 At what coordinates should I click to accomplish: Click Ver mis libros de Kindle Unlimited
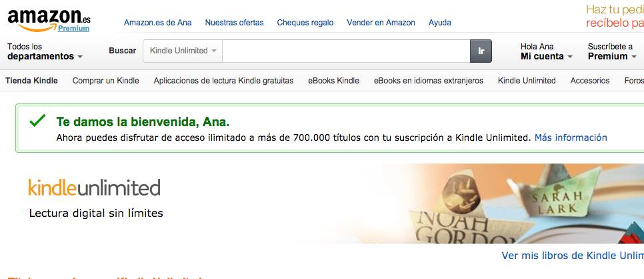click(573, 256)
